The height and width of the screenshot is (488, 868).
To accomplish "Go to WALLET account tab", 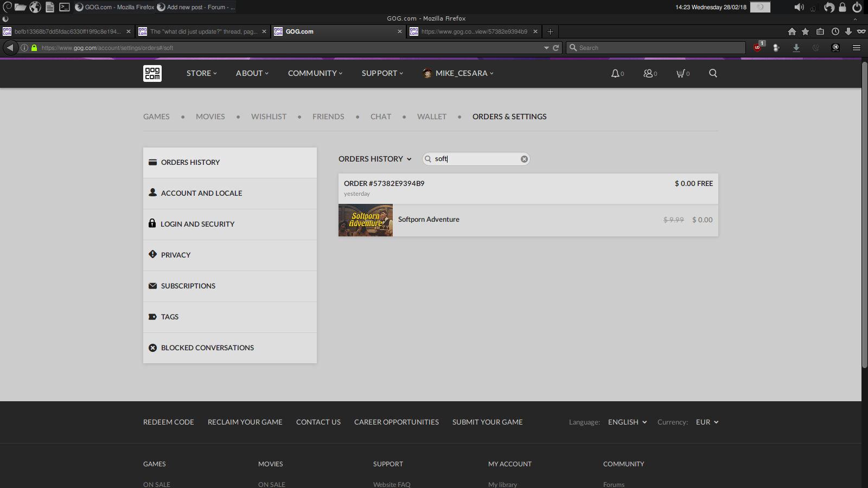I will click(x=432, y=117).
